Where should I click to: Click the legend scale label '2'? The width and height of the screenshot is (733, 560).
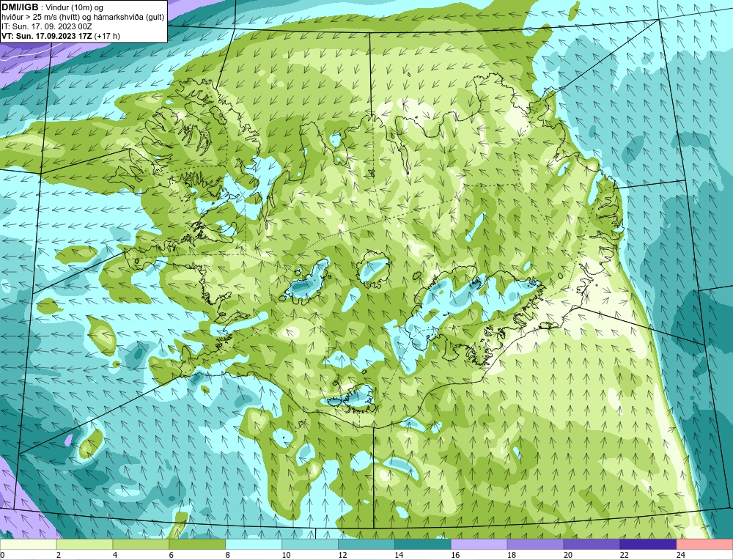[x=59, y=555]
